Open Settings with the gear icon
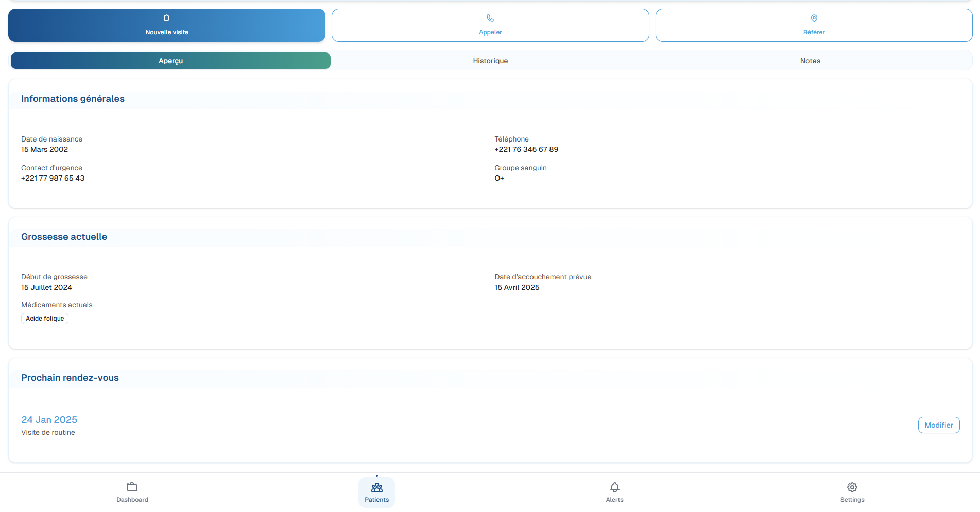Viewport: 980px width, 512px height. pos(852,487)
